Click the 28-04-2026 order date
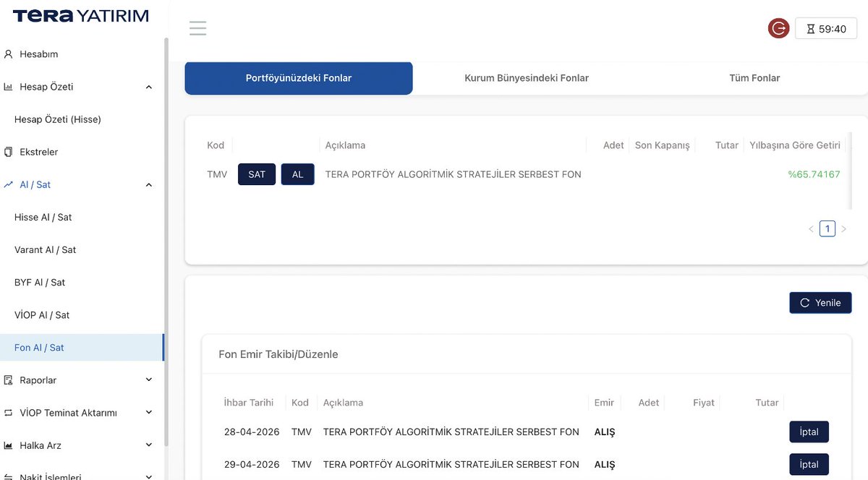Screen dimensions: 868x480 click(252, 432)
